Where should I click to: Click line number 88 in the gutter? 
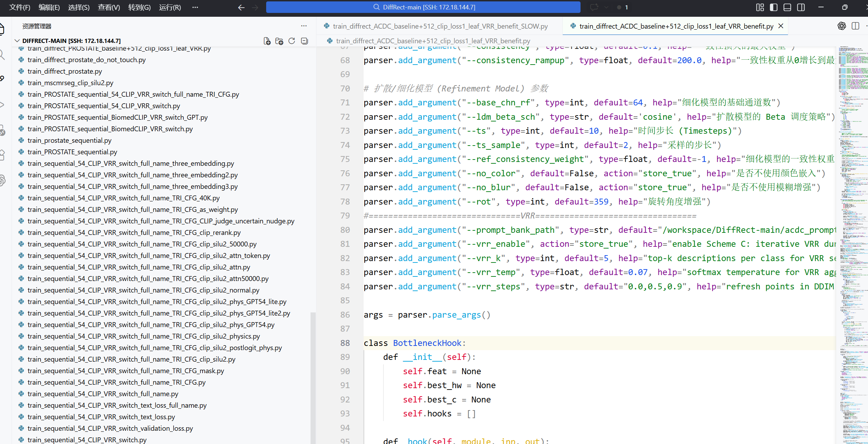point(345,343)
